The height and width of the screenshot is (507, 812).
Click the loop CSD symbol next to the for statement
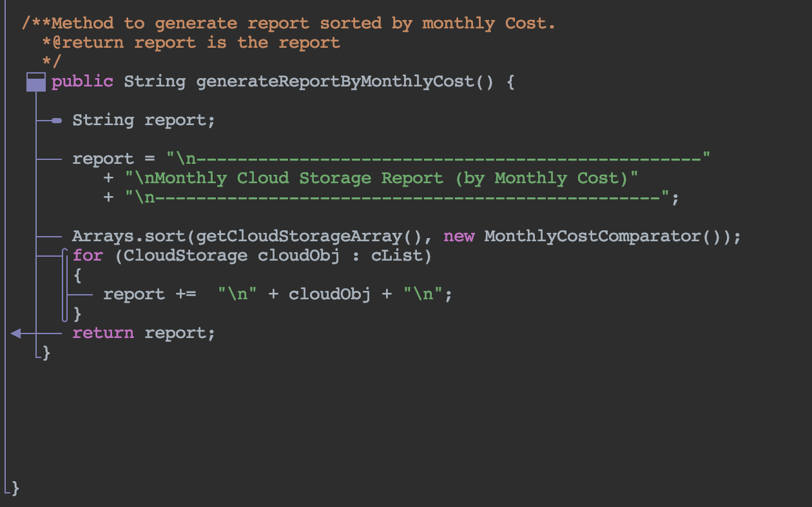[x=65, y=284]
